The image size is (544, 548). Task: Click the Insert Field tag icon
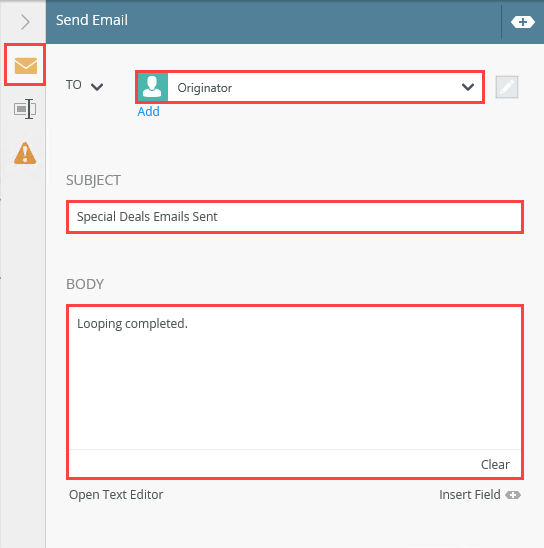(x=513, y=495)
